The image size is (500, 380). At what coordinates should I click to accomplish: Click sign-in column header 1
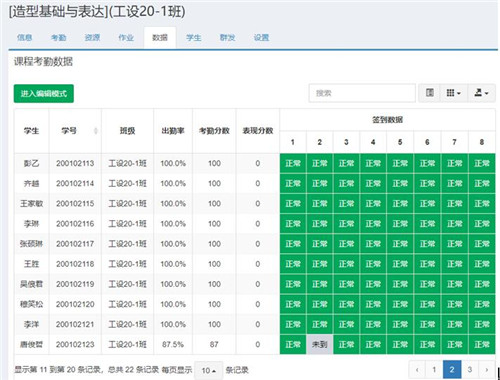point(293,142)
